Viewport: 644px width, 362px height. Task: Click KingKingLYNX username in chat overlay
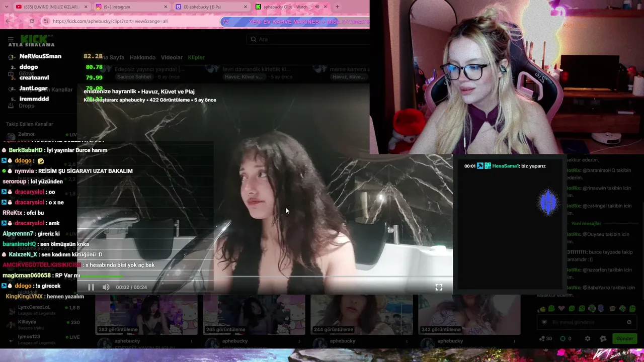click(x=24, y=297)
